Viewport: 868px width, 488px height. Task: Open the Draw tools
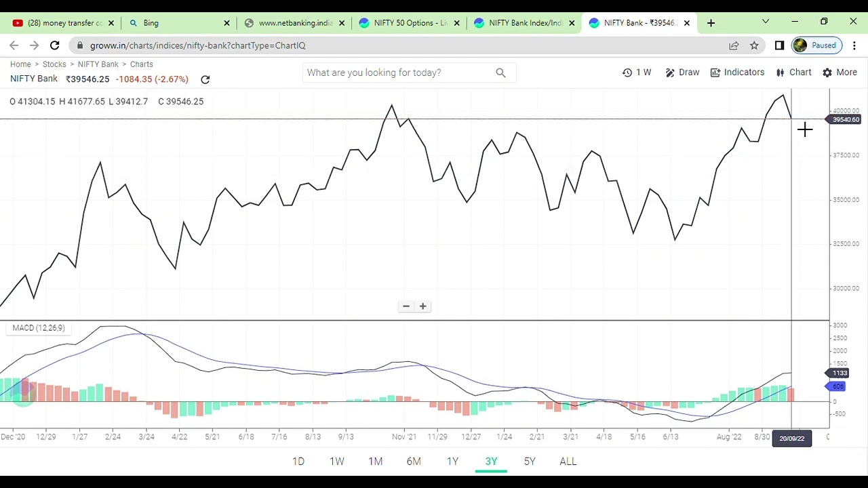[x=682, y=73]
